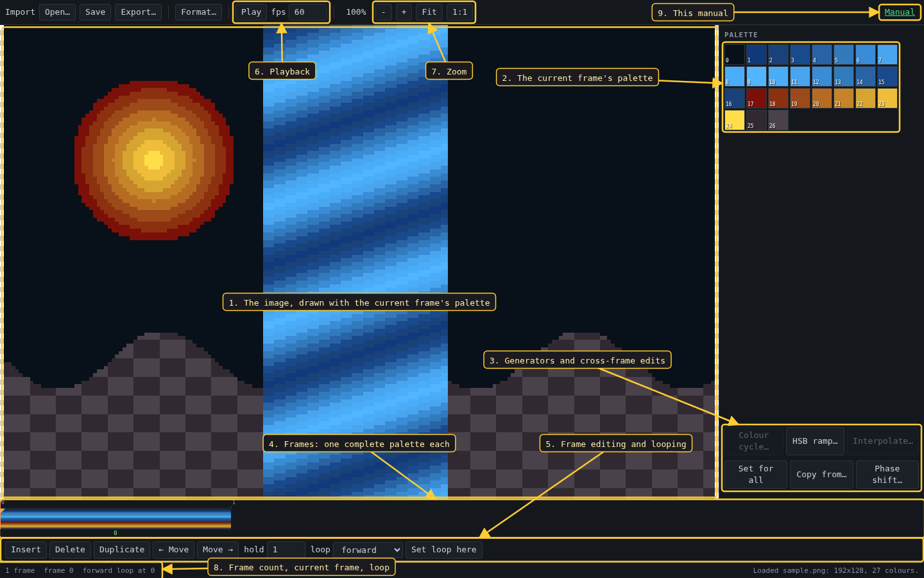
Task: Select palette swatch 26
Action: (x=778, y=120)
